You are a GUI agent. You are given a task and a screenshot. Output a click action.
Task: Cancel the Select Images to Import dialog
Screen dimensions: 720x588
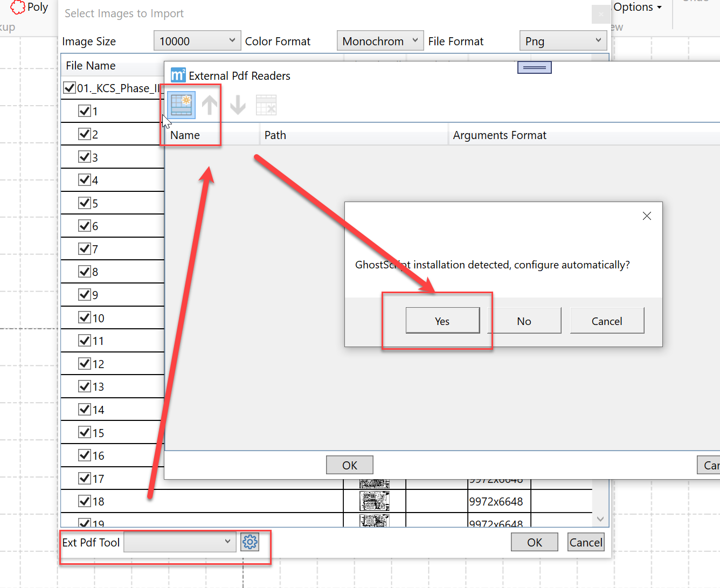[586, 542]
